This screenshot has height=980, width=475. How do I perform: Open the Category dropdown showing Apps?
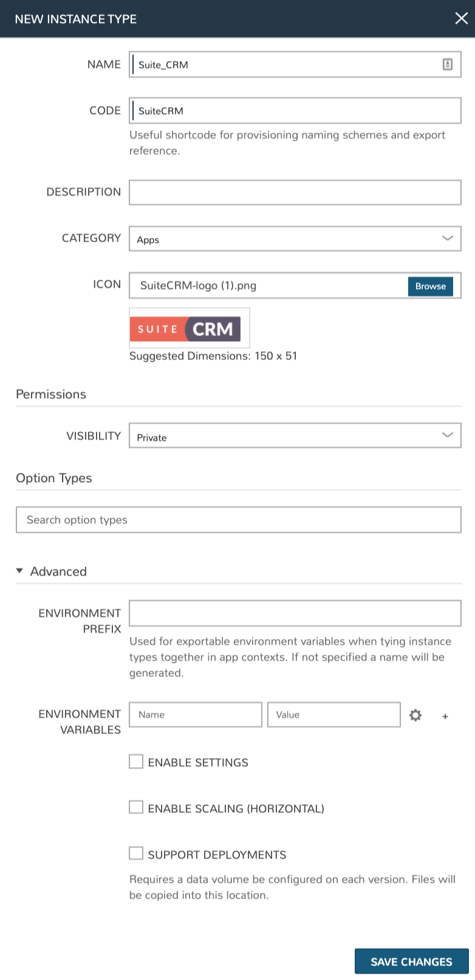[x=295, y=239]
